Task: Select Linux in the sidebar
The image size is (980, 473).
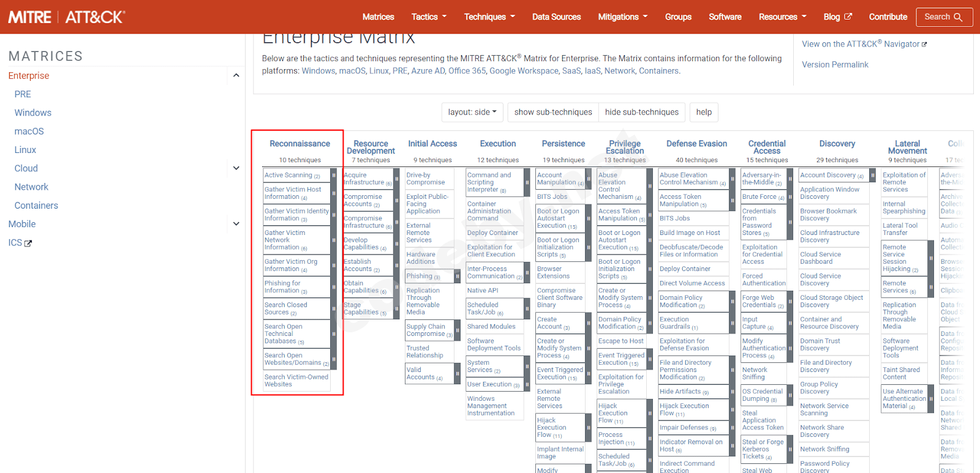Action: click(25, 150)
